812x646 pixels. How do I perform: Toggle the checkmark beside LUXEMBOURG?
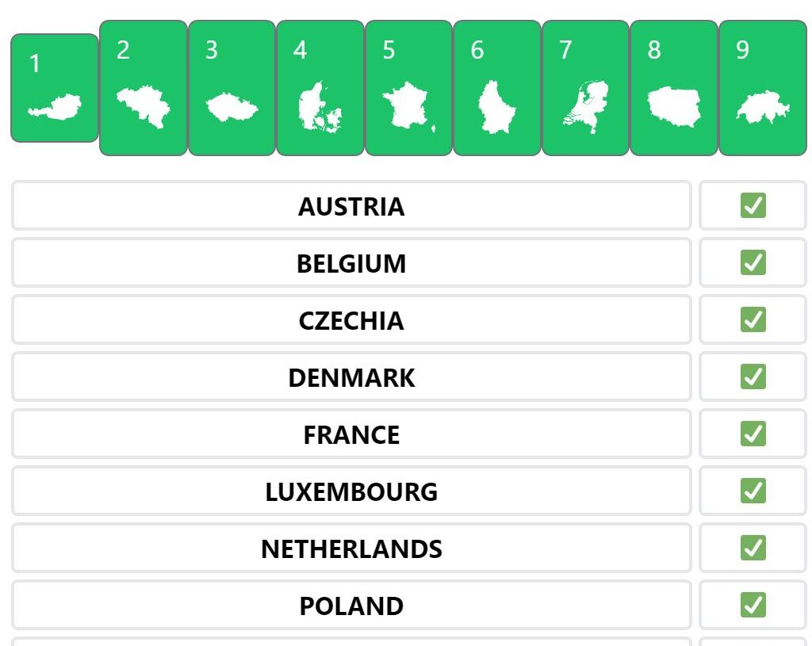pos(753,491)
